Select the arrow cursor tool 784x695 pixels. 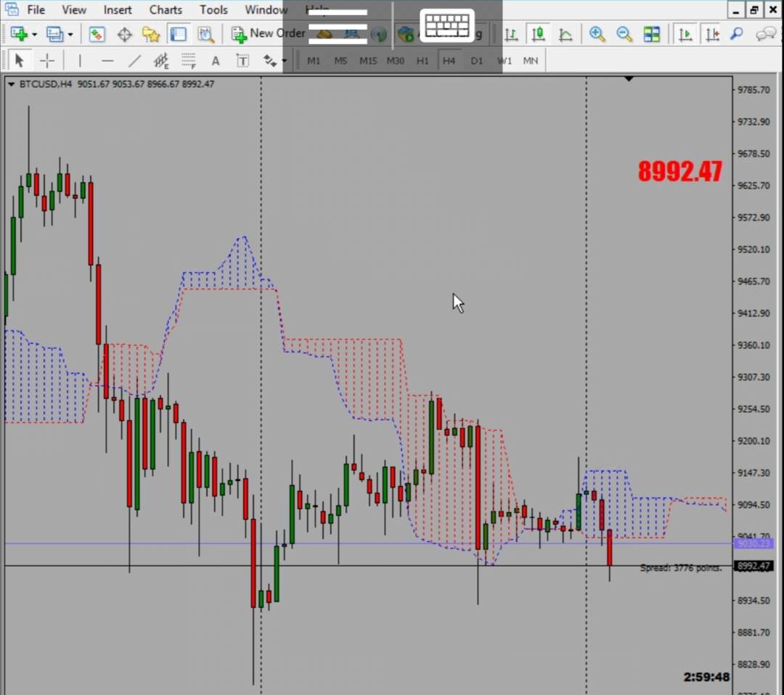(x=20, y=60)
